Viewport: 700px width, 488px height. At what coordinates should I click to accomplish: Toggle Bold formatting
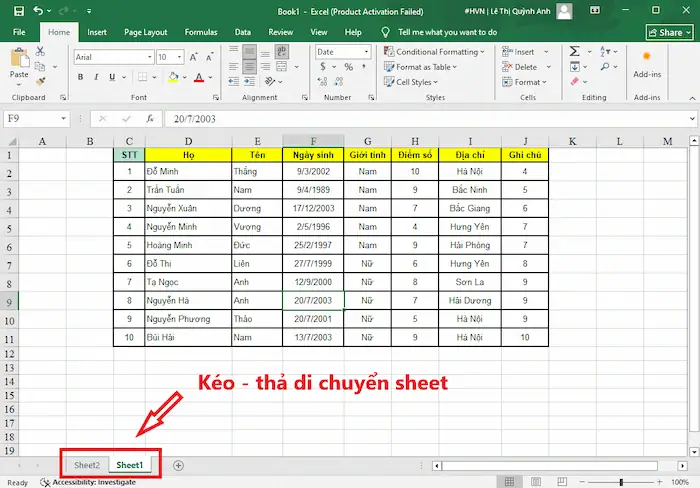(x=81, y=78)
